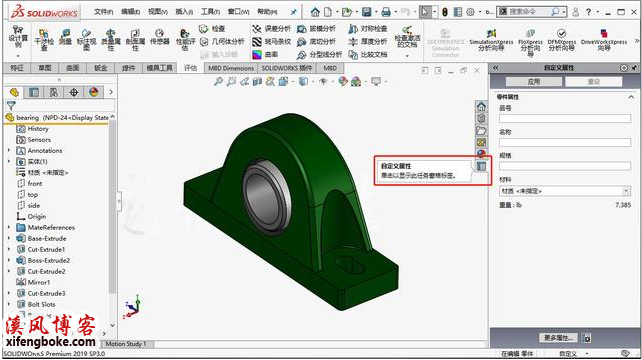Open the 拔模分析 draft analysis tool
The image size is (642, 360).
pos(316,29)
